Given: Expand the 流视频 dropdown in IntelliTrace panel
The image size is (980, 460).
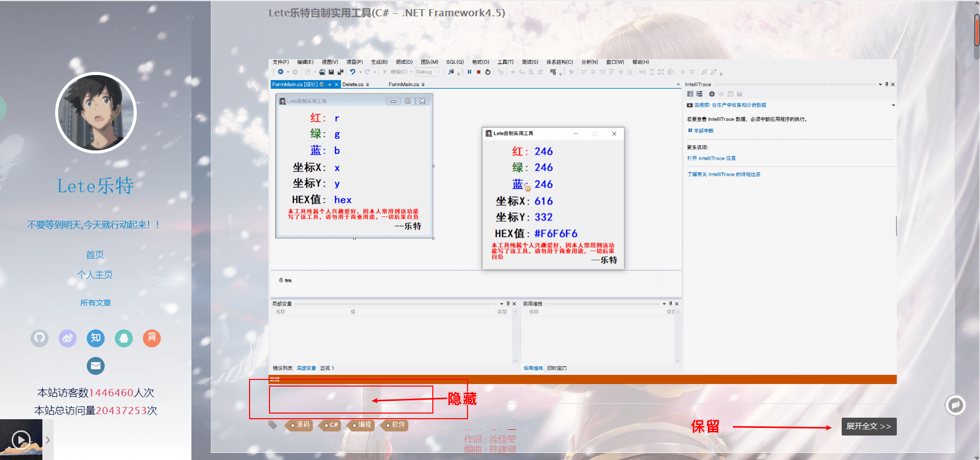Looking at the screenshot, I should coord(893,105).
